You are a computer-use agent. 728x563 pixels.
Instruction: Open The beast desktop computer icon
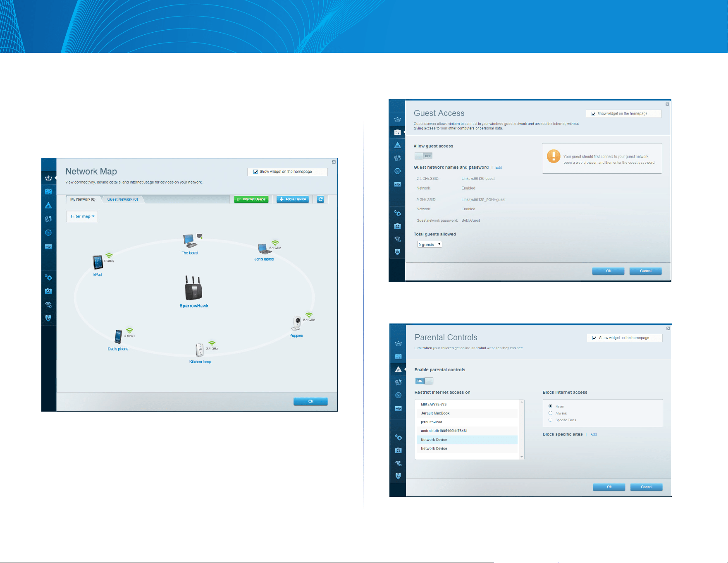point(189,241)
